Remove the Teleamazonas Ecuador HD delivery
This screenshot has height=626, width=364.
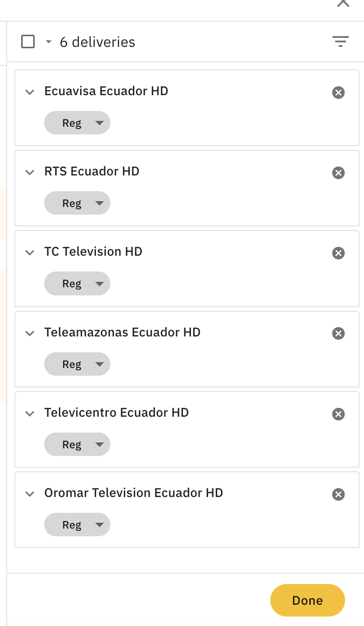[338, 333]
